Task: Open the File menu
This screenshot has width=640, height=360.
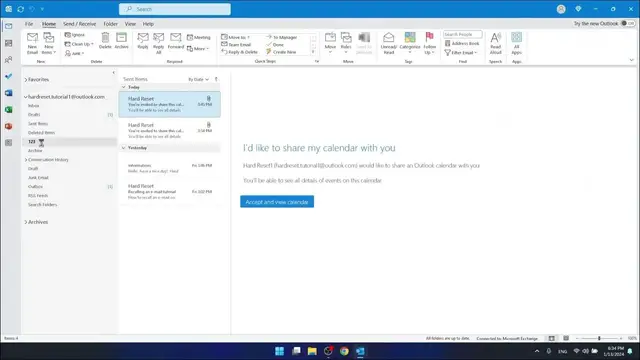Action: click(29, 24)
